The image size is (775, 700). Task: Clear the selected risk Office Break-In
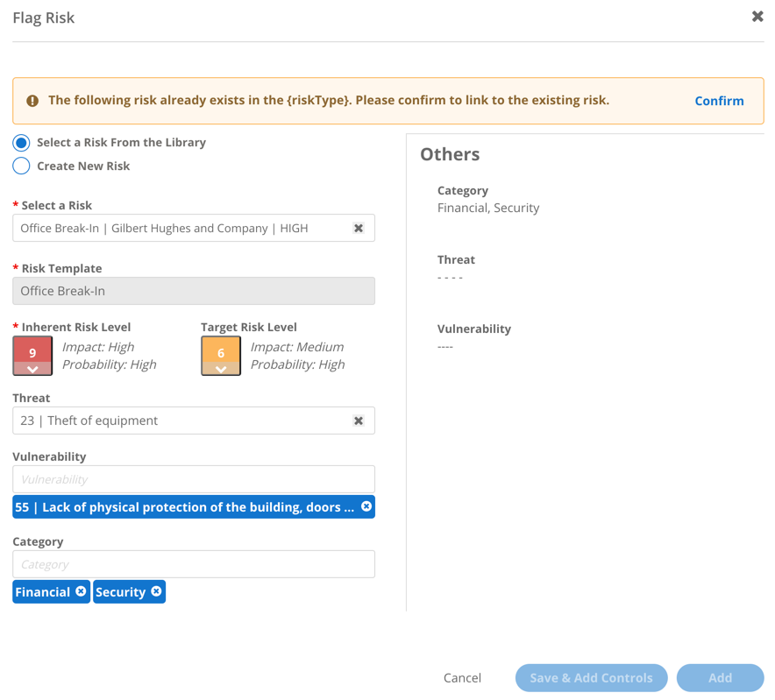tap(359, 227)
